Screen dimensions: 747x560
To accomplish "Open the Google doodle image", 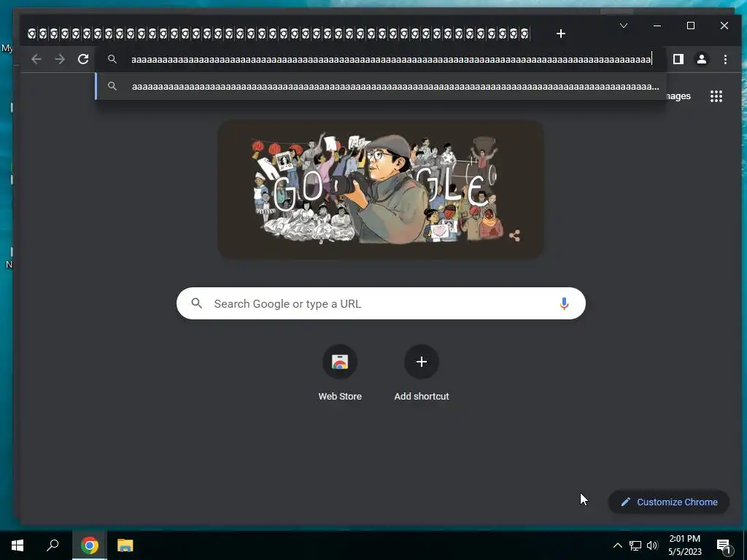I will [x=380, y=190].
